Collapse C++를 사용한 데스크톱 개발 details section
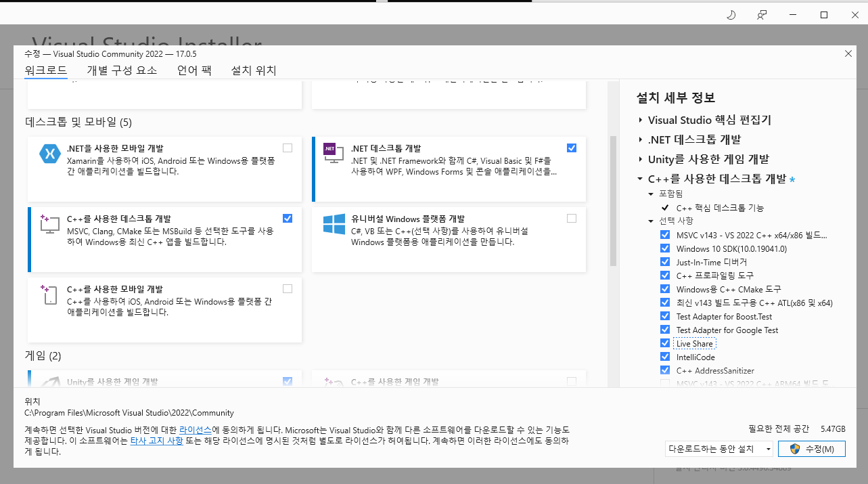868x484 pixels. pos(640,179)
